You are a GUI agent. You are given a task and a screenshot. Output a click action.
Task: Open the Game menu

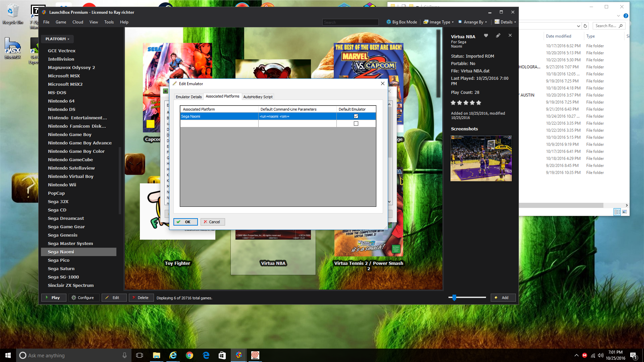[x=61, y=22]
